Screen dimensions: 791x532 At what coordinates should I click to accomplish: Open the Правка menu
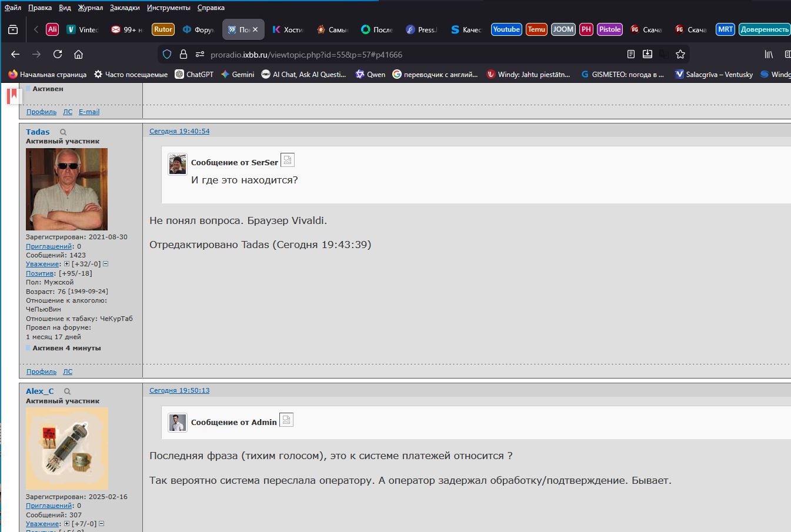click(40, 8)
